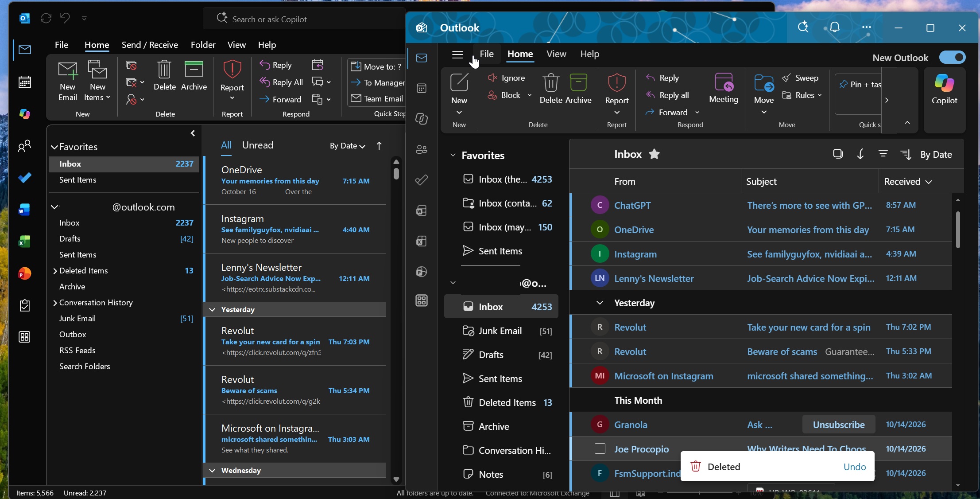Open Folder tab in classic Outlook

click(x=203, y=45)
